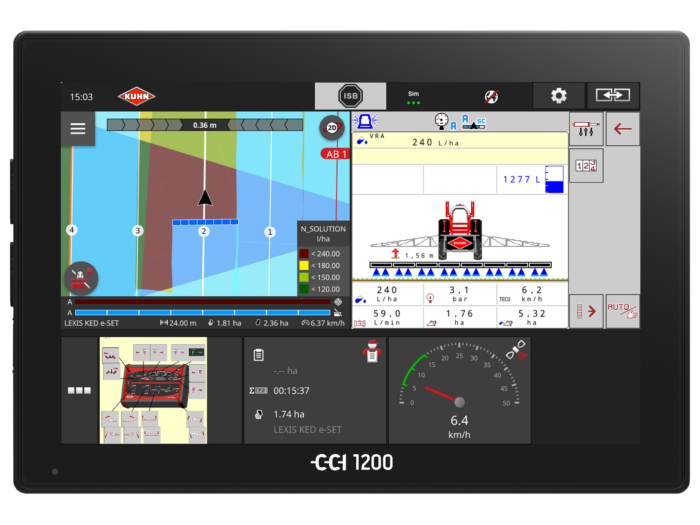Tap the total time 00:15:37 entry

pos(279,391)
